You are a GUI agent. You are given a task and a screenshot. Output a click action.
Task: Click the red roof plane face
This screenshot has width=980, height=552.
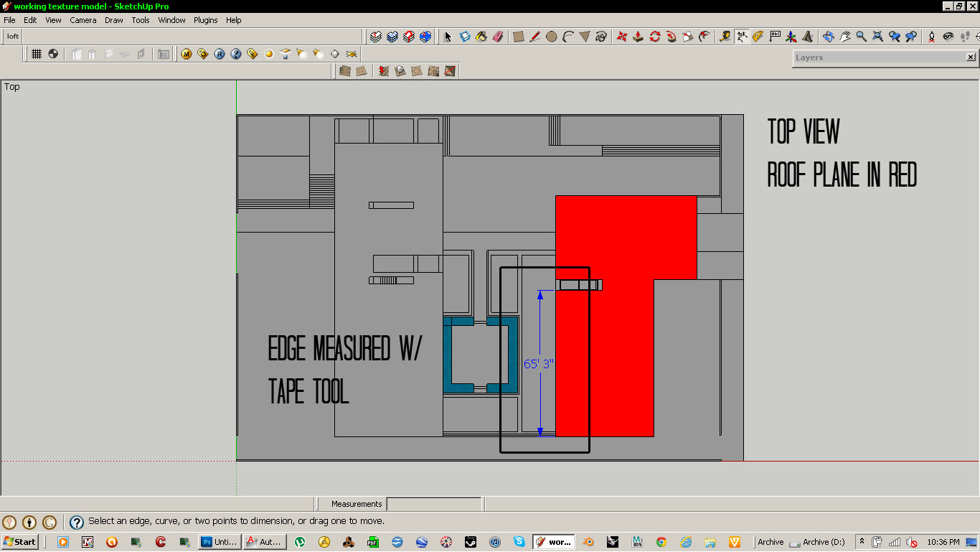[606, 316]
